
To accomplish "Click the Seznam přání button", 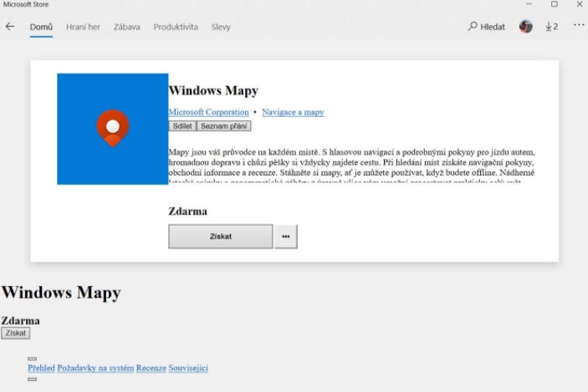I will [x=224, y=126].
